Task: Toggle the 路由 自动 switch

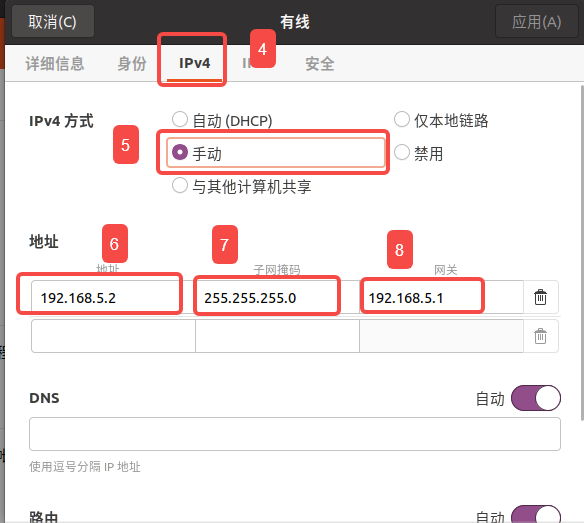Action: coord(536,515)
